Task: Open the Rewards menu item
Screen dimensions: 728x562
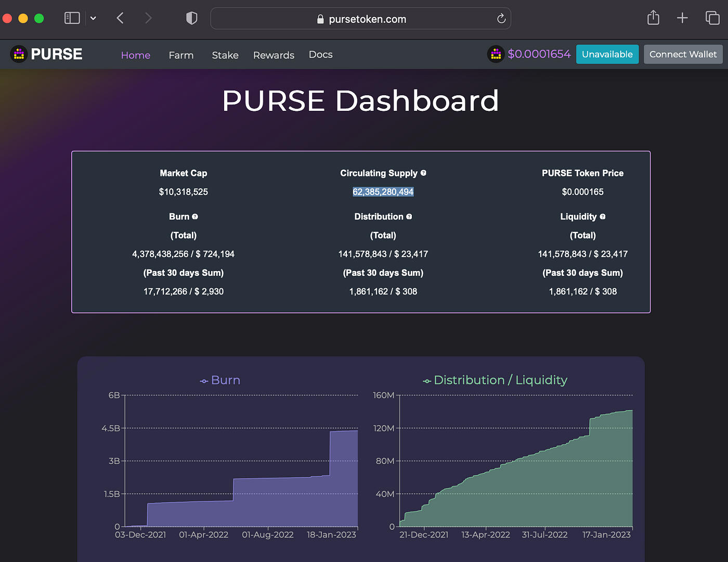Action: tap(274, 55)
